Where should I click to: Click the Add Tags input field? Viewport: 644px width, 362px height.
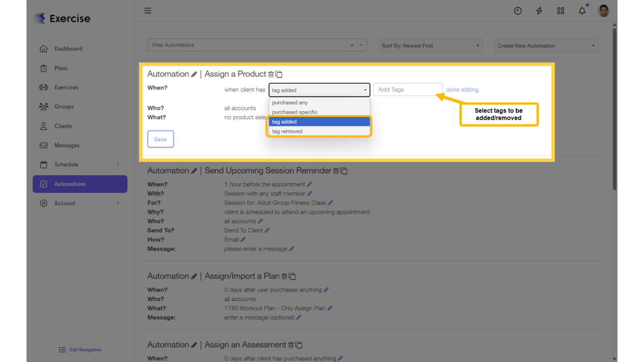[x=407, y=89]
